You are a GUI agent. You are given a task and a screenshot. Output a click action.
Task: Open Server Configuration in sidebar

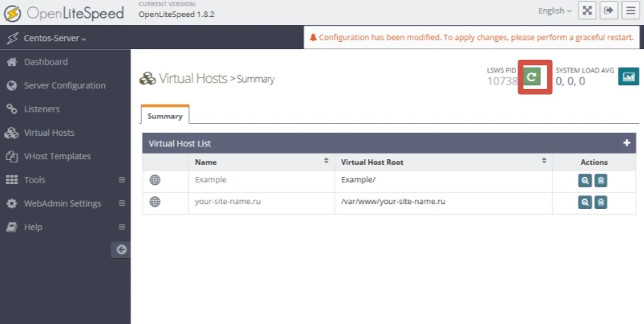coord(65,85)
